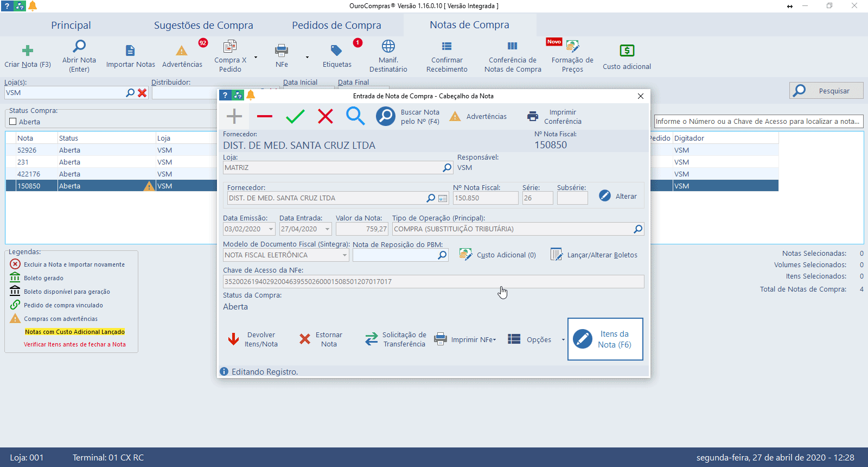Click Tipo de Operação lookup magnifier
868x467 pixels.
point(638,229)
